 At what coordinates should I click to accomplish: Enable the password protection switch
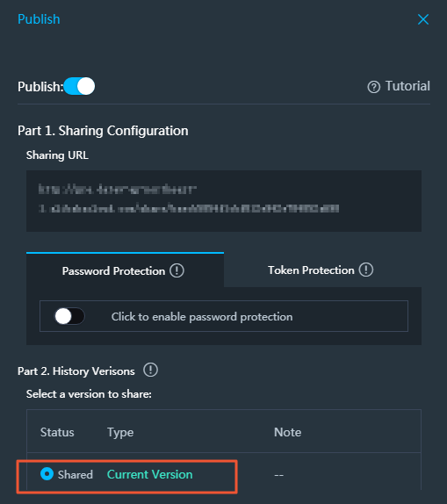point(69,316)
